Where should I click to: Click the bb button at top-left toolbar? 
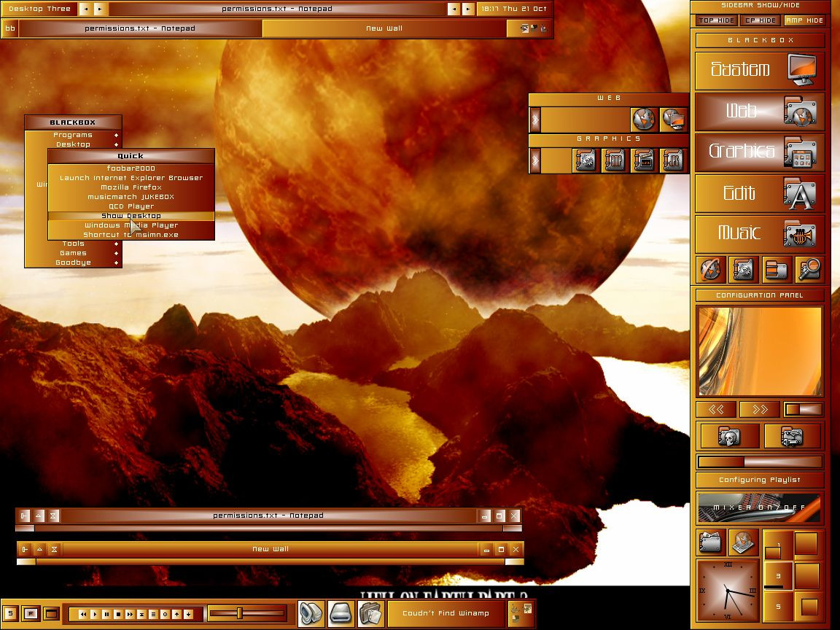click(10, 28)
